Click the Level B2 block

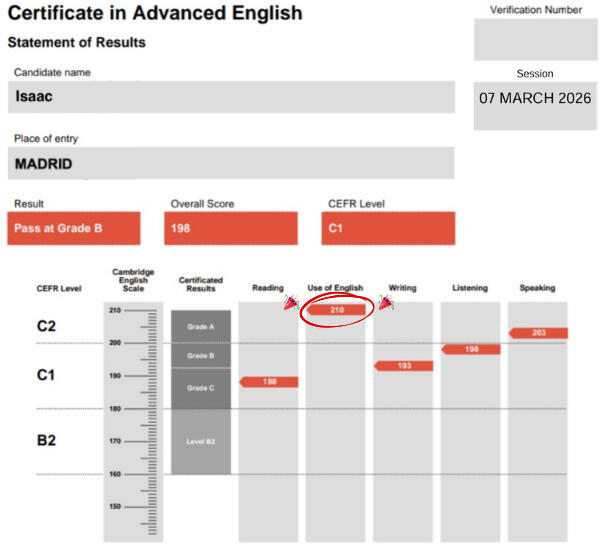point(201,441)
